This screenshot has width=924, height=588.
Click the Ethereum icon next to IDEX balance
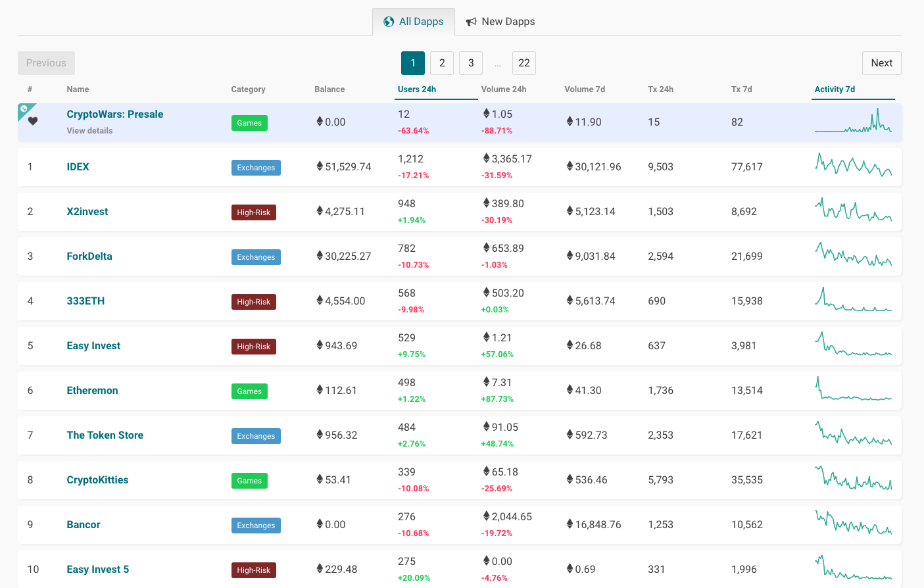[320, 166]
